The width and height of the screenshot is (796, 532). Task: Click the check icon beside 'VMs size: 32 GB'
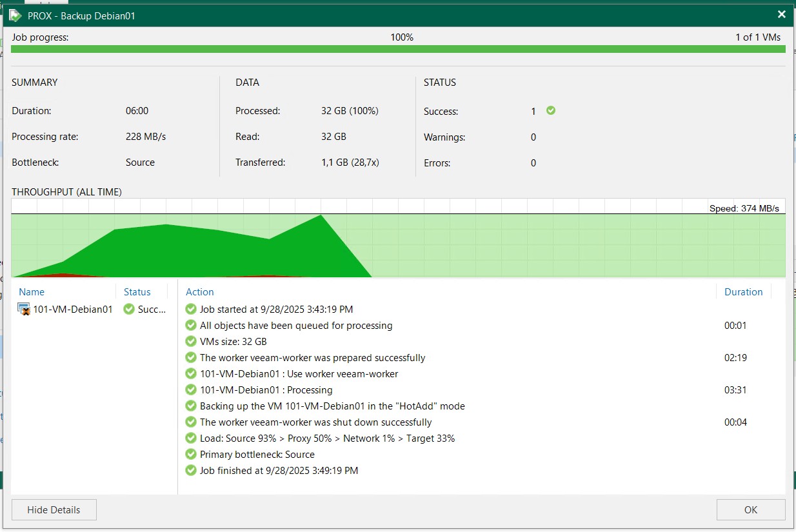(190, 342)
